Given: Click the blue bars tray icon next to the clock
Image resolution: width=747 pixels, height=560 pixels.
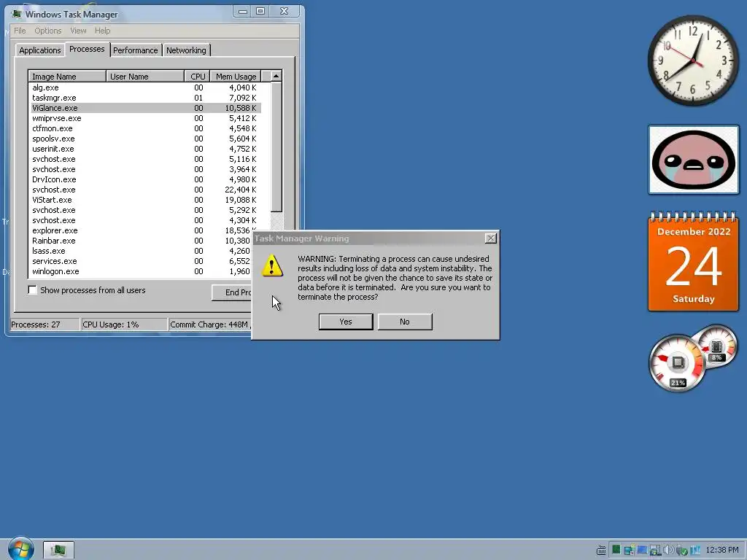Looking at the screenshot, I should [x=695, y=550].
